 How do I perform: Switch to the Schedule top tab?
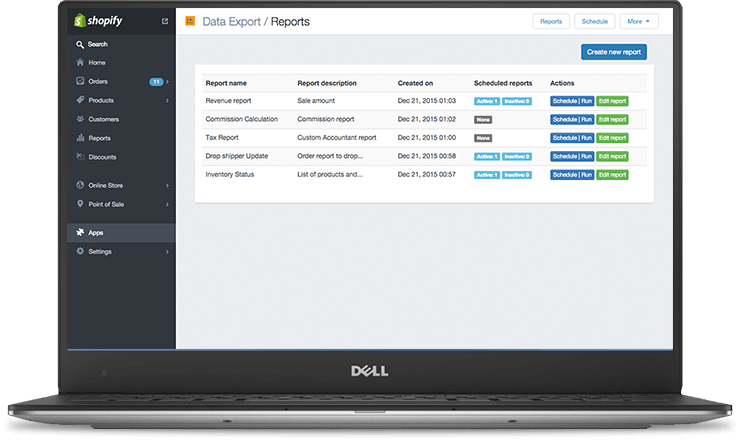pos(594,21)
